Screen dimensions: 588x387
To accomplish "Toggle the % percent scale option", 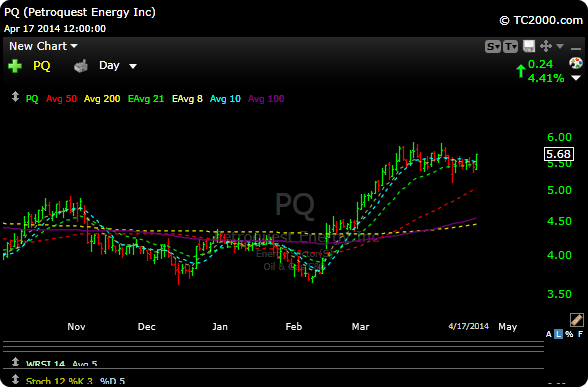I will coord(569,334).
